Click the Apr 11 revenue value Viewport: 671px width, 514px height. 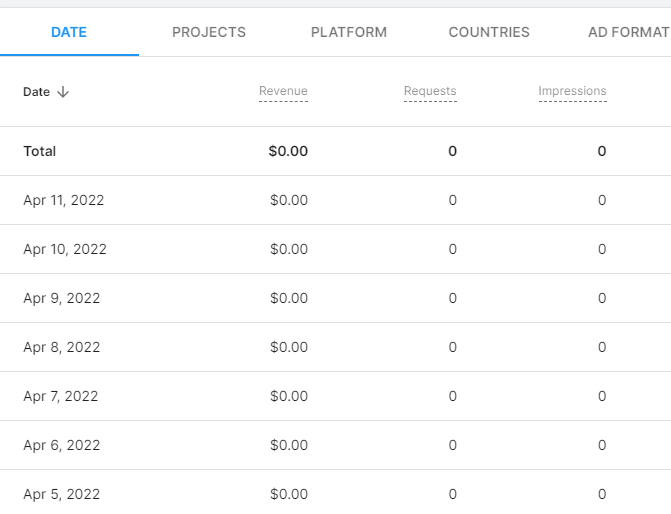pyautogui.click(x=289, y=200)
